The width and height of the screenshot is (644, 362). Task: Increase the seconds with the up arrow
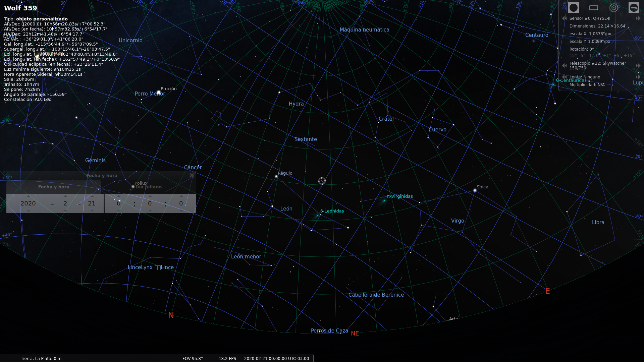181,196
